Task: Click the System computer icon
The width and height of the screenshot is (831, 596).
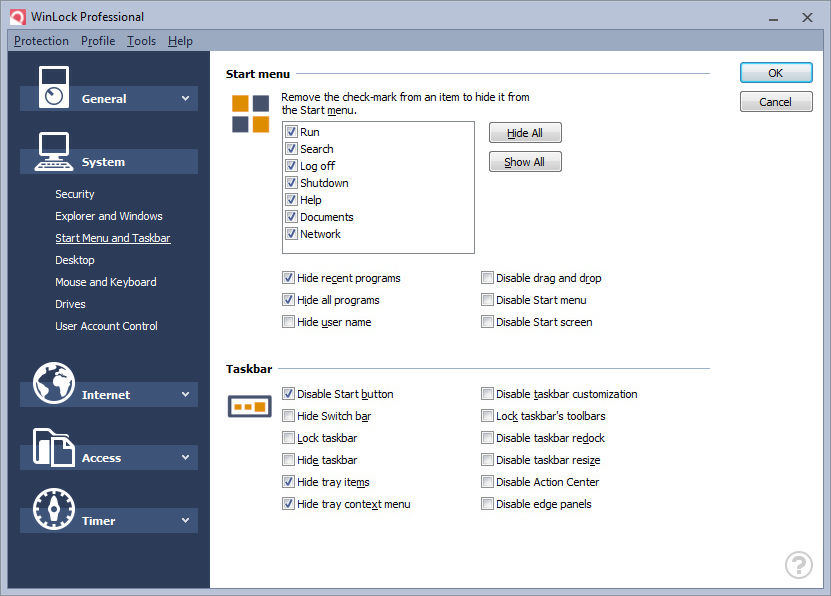Action: pyautogui.click(x=54, y=152)
